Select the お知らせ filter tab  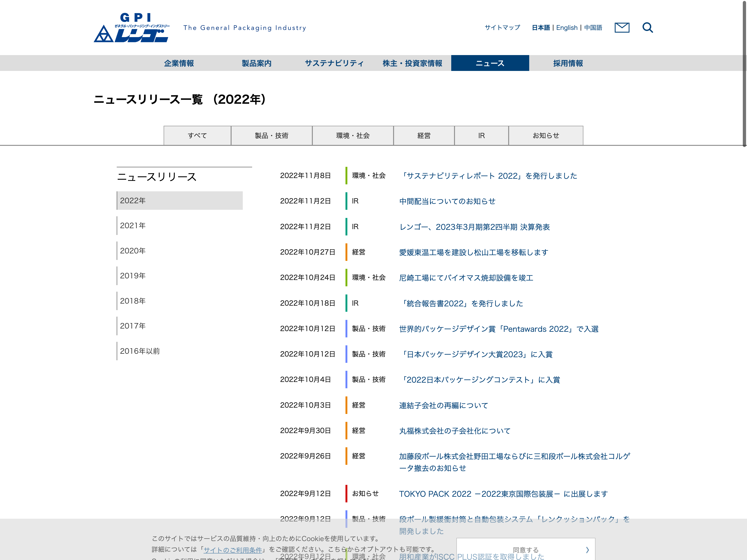[x=546, y=136]
